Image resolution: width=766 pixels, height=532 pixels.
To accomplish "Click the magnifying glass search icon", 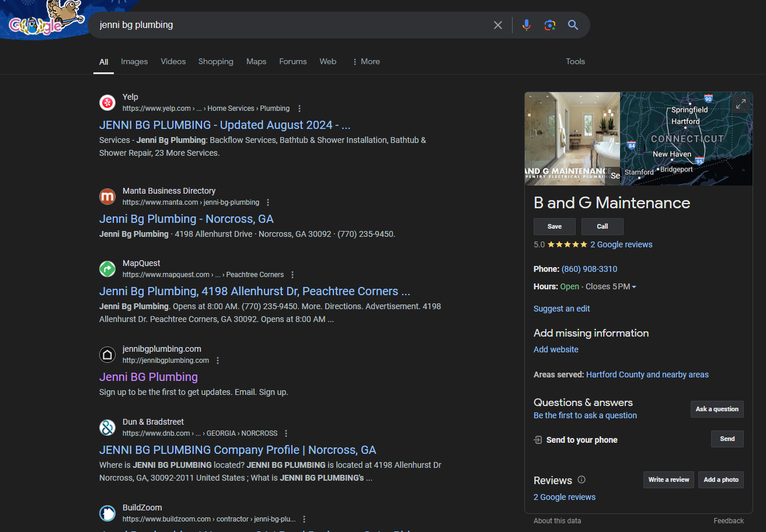I will (x=573, y=25).
